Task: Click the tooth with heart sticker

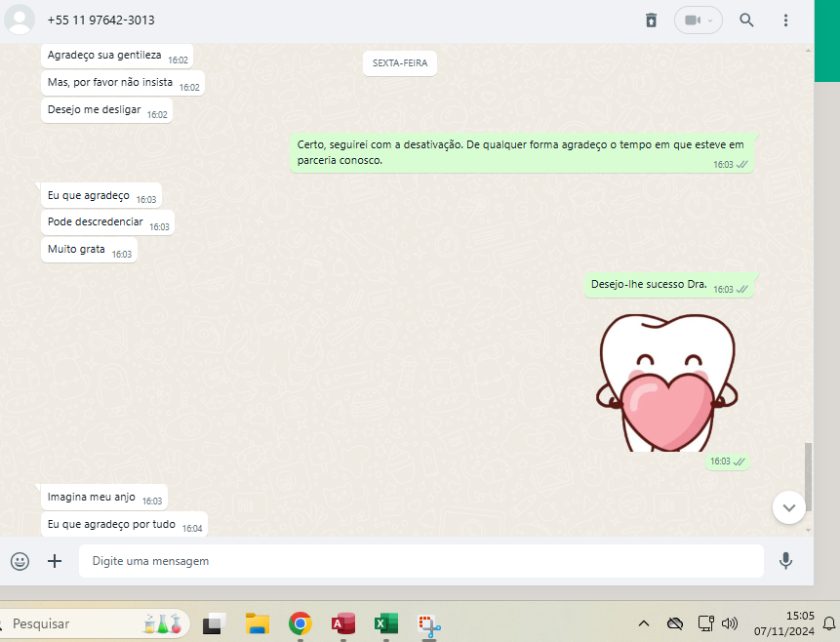Action: pyautogui.click(x=666, y=381)
